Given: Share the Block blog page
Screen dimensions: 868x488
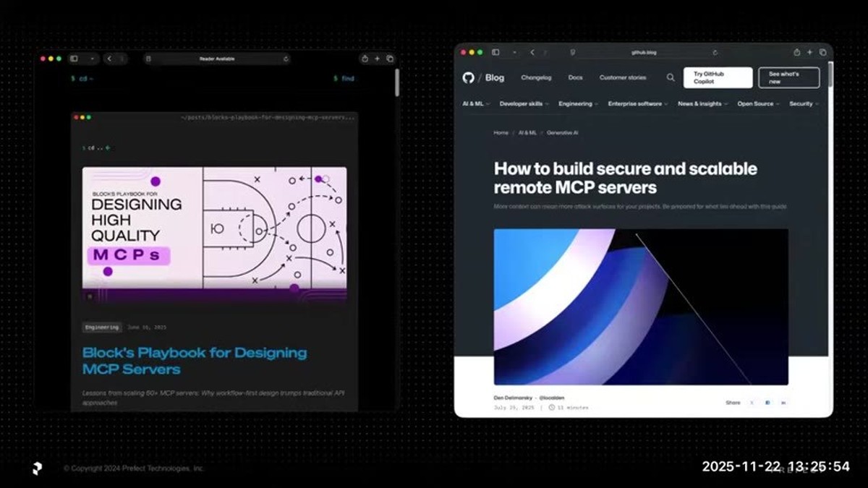Looking at the screenshot, I should 365,59.
